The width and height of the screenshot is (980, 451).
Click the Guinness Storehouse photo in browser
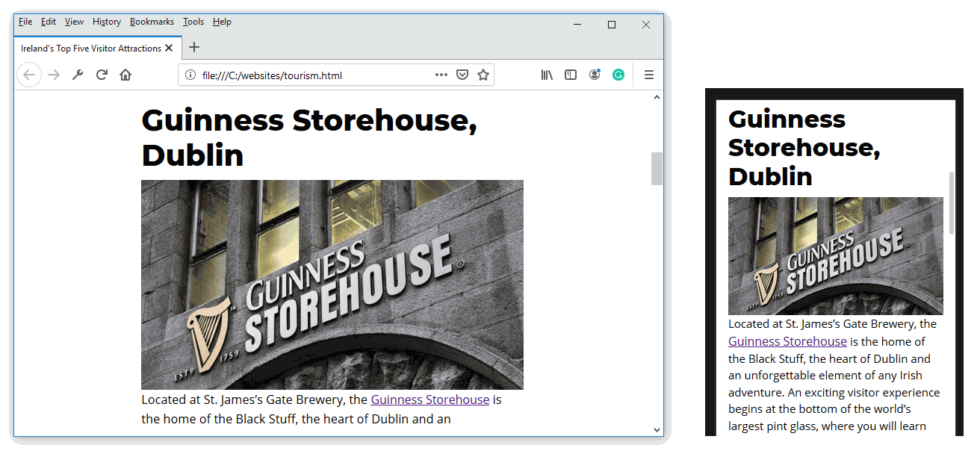[332, 284]
